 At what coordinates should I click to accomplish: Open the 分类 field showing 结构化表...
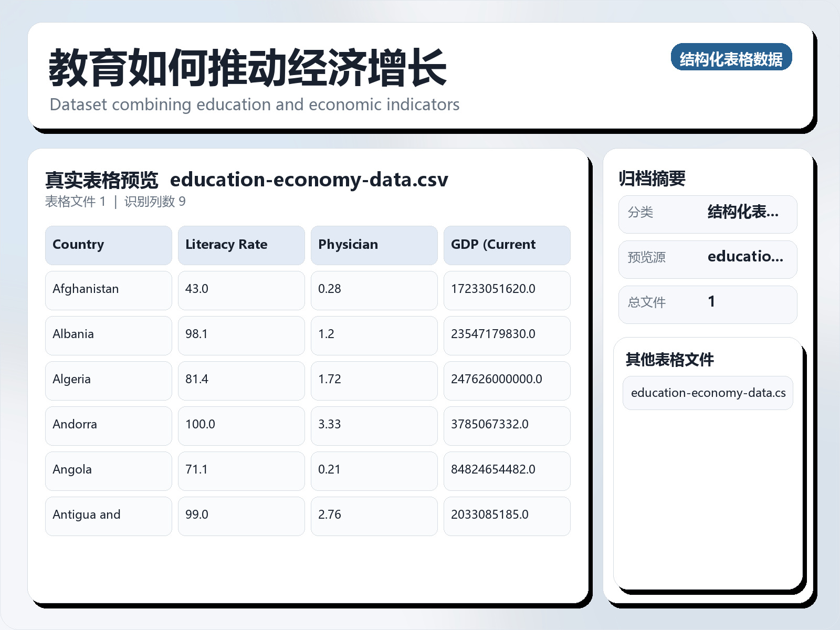(x=708, y=213)
